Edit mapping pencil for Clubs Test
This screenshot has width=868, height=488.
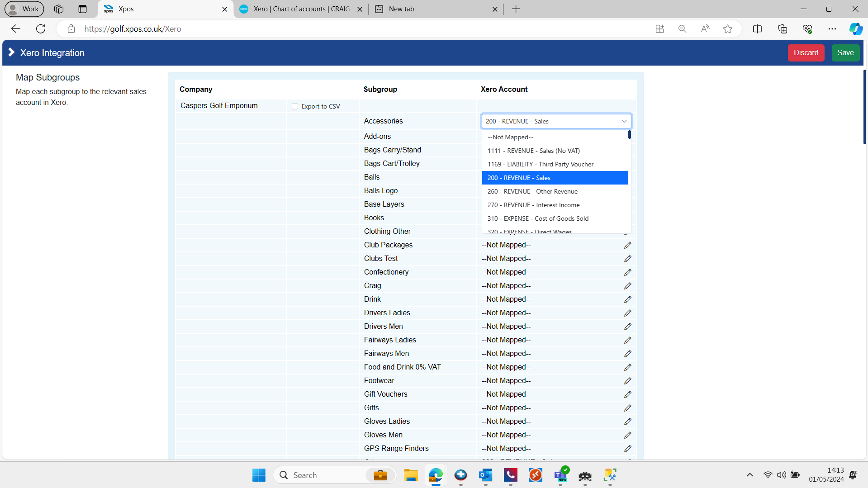coord(627,259)
